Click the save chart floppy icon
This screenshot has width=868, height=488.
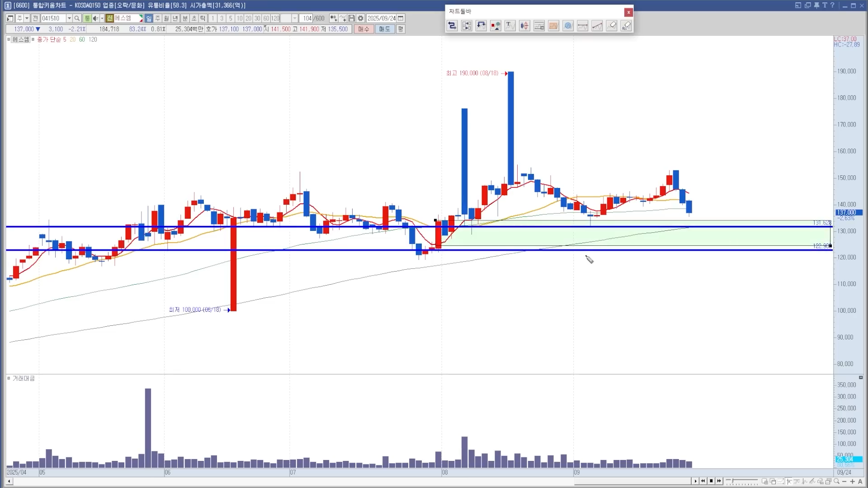click(x=352, y=19)
